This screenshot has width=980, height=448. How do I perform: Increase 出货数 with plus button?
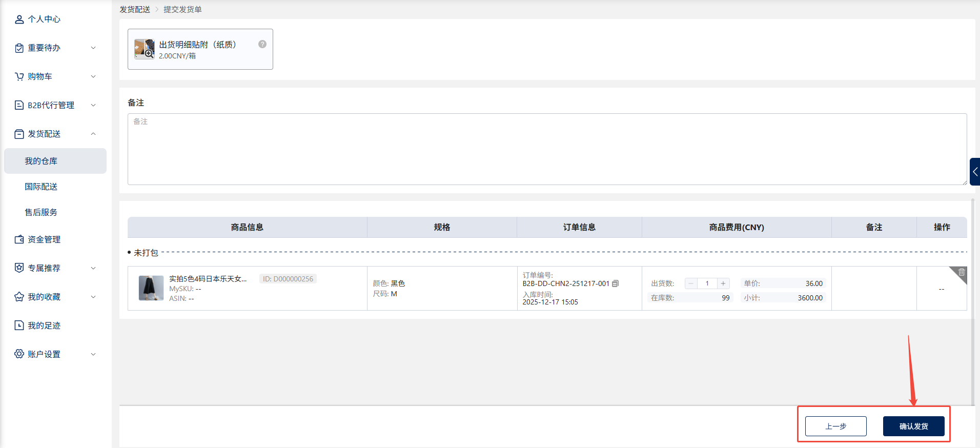723,283
